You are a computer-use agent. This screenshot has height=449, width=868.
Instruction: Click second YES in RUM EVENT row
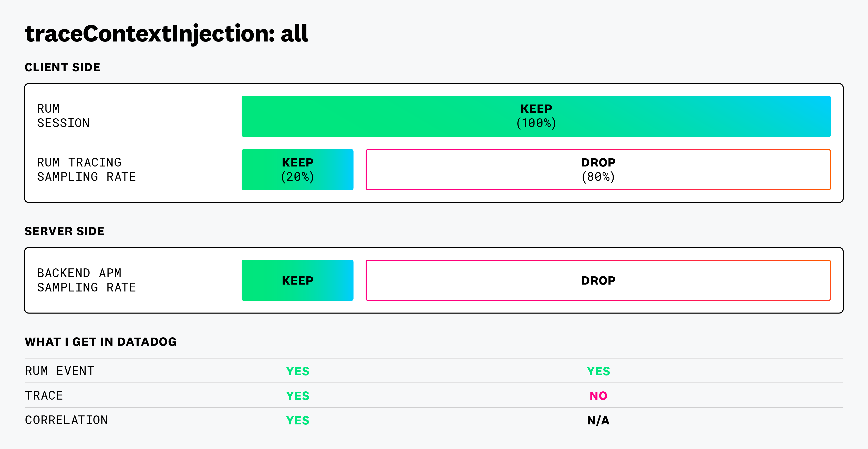click(x=598, y=371)
